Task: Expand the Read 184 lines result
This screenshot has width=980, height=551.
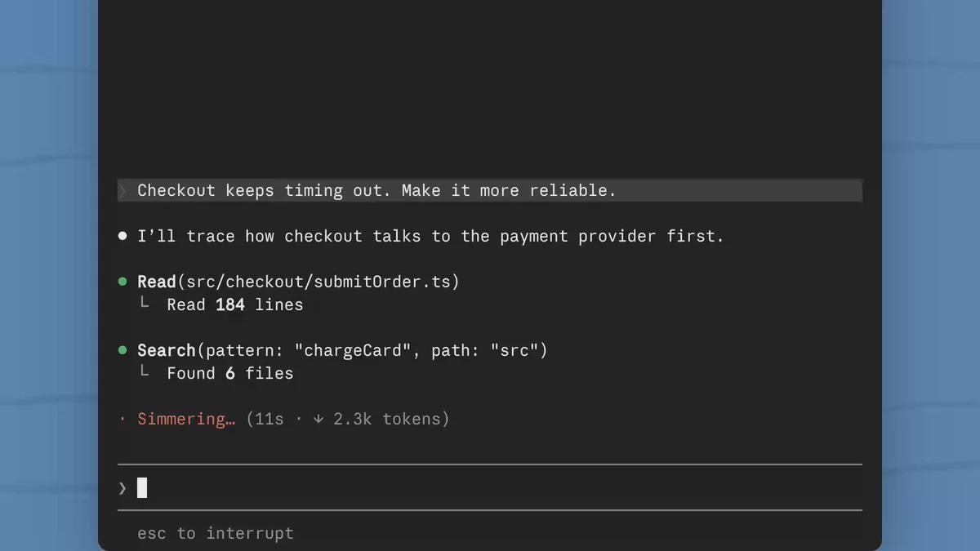Action: pos(235,304)
